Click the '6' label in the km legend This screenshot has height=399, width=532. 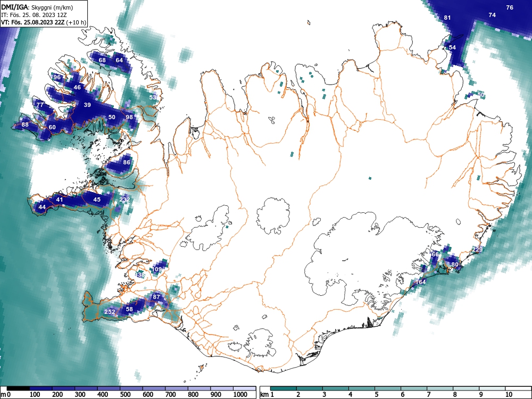coord(403,395)
